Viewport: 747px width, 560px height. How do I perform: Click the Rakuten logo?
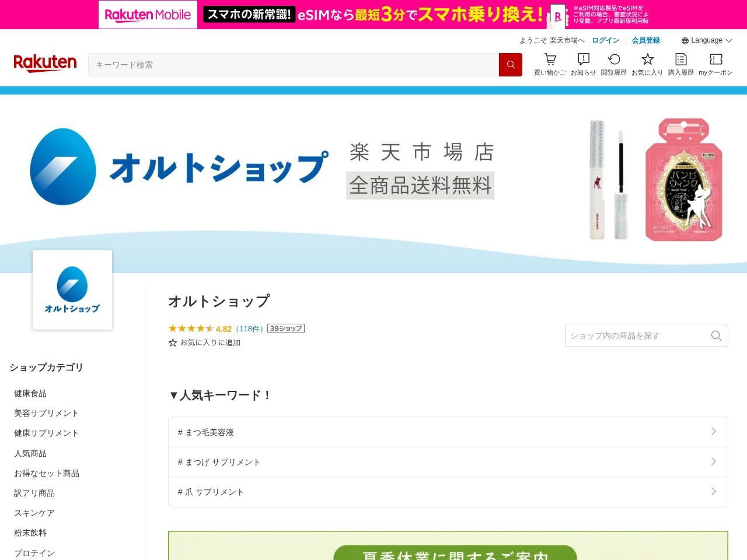pos(45,63)
